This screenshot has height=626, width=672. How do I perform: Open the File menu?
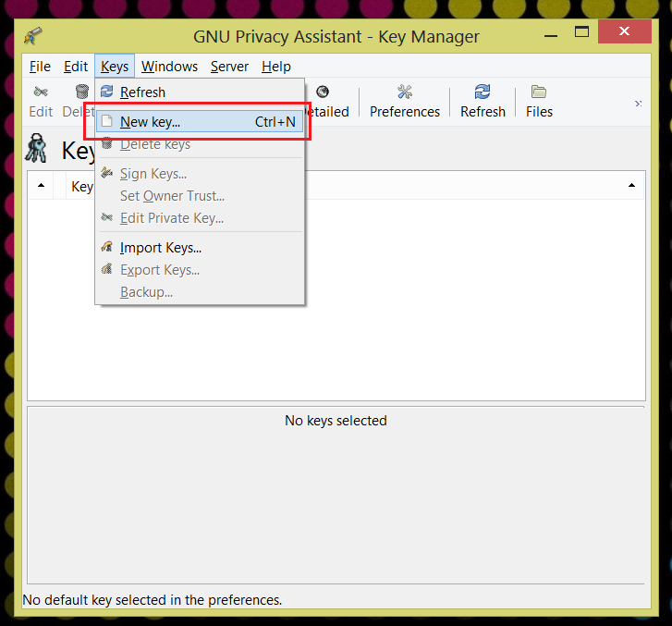pyautogui.click(x=40, y=67)
